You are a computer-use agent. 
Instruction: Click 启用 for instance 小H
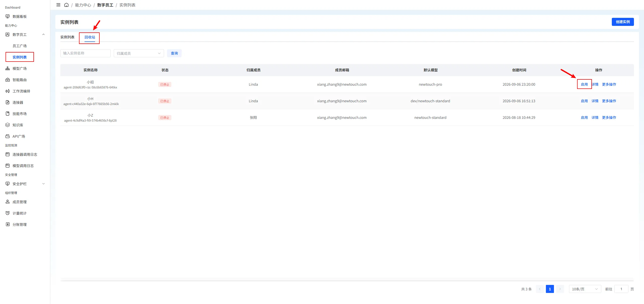point(584,101)
